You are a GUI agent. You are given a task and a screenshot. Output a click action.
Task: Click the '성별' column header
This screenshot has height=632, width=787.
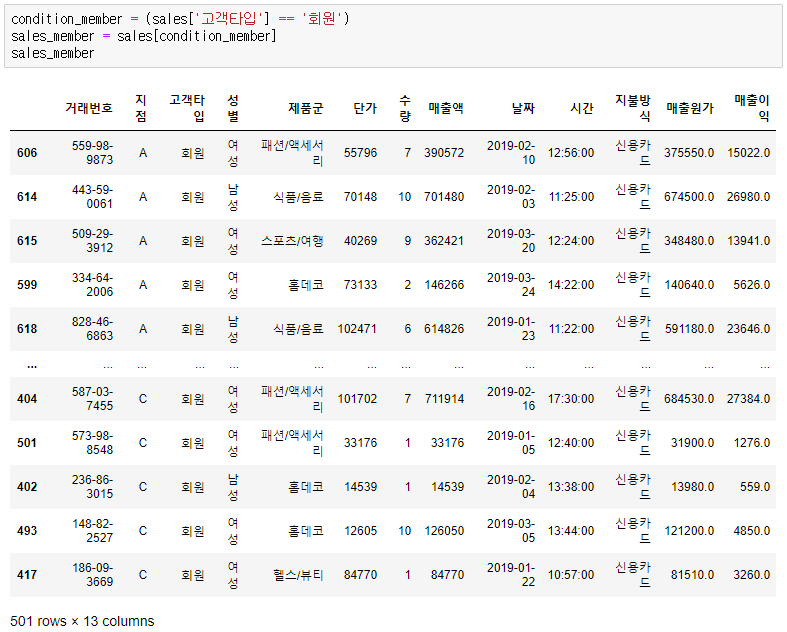click(x=233, y=108)
